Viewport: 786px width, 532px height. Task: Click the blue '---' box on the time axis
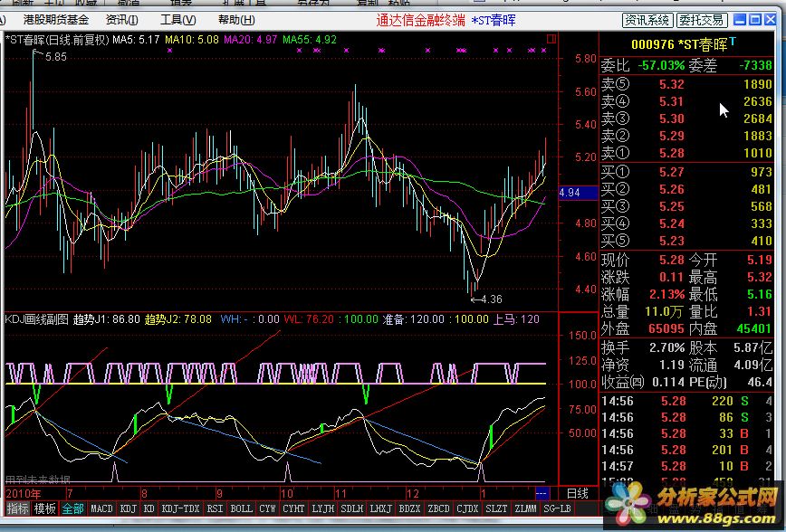coord(542,493)
